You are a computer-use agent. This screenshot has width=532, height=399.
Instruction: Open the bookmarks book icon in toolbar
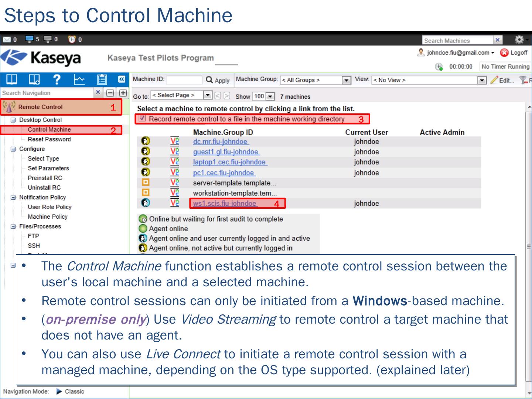(x=12, y=79)
